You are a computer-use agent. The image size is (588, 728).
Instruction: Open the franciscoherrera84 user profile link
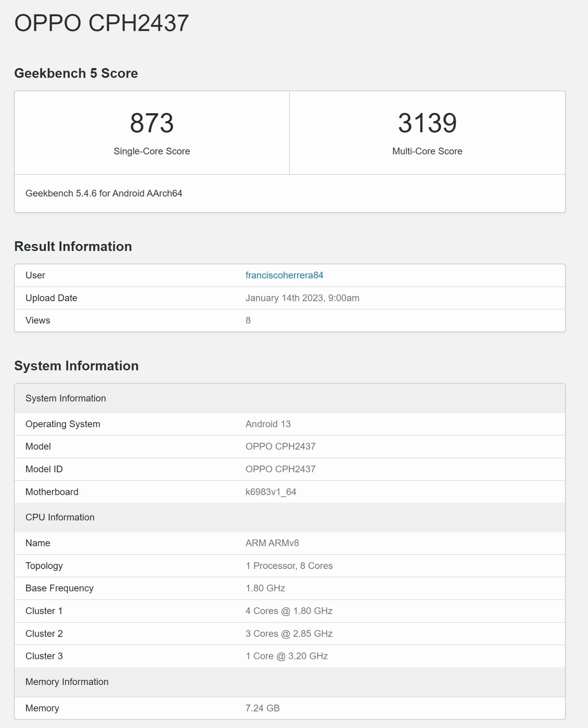coord(284,275)
